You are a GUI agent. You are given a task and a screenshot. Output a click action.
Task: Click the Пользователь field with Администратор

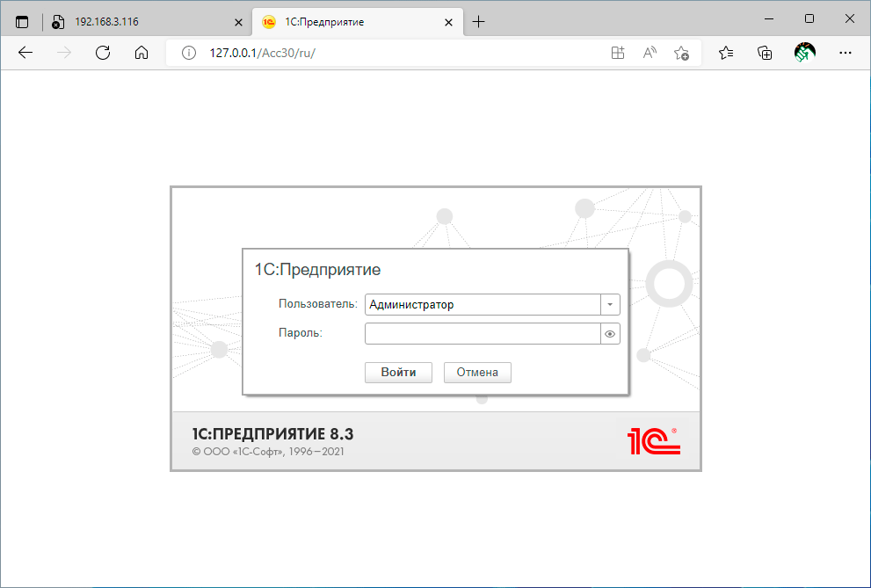click(483, 304)
